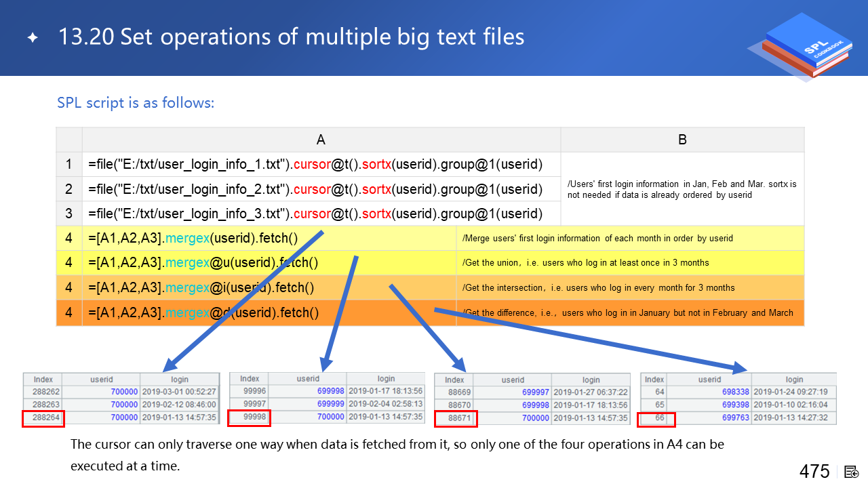Click the red box around index 288264
This screenshot has width=868, height=488.
[43, 418]
